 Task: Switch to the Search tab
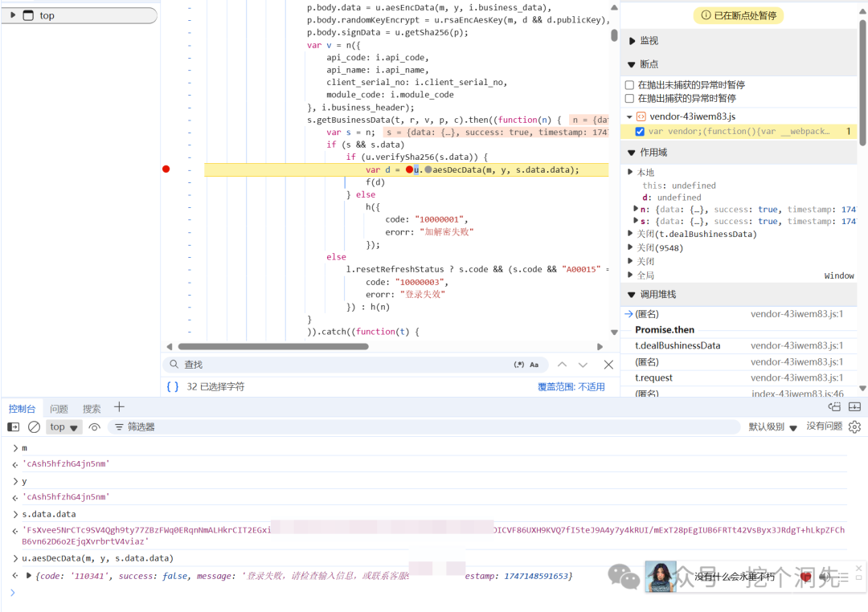[x=92, y=409]
